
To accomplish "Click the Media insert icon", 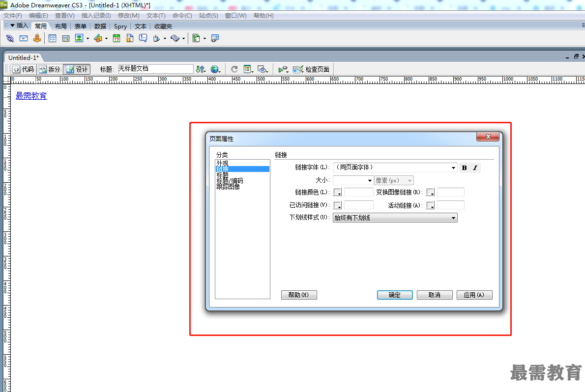I will point(98,38).
